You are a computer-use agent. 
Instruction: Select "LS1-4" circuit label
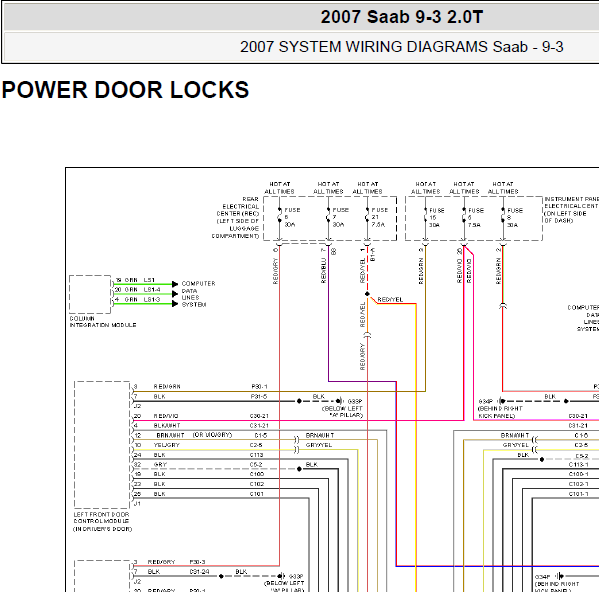coord(152,290)
